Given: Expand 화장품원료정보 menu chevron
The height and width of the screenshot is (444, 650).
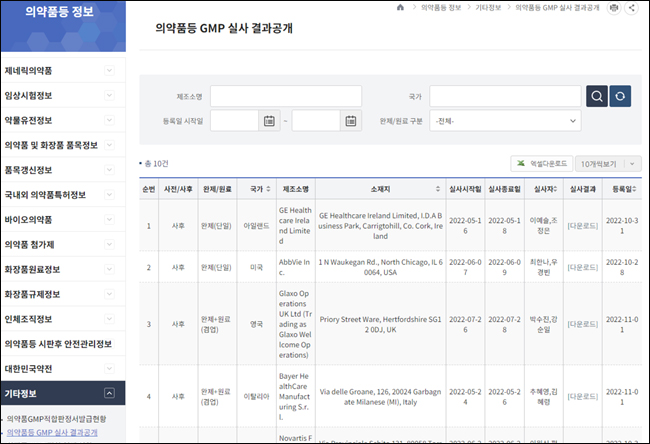Looking at the screenshot, I should tap(109, 269).
